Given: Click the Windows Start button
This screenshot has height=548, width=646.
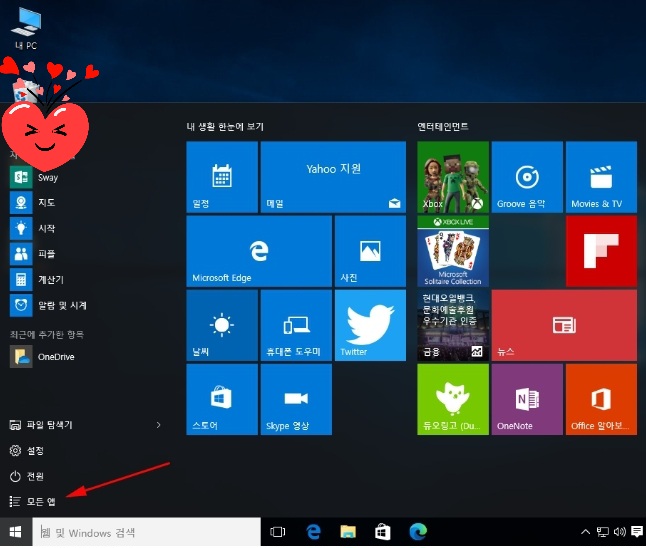Looking at the screenshot, I should [x=16, y=532].
